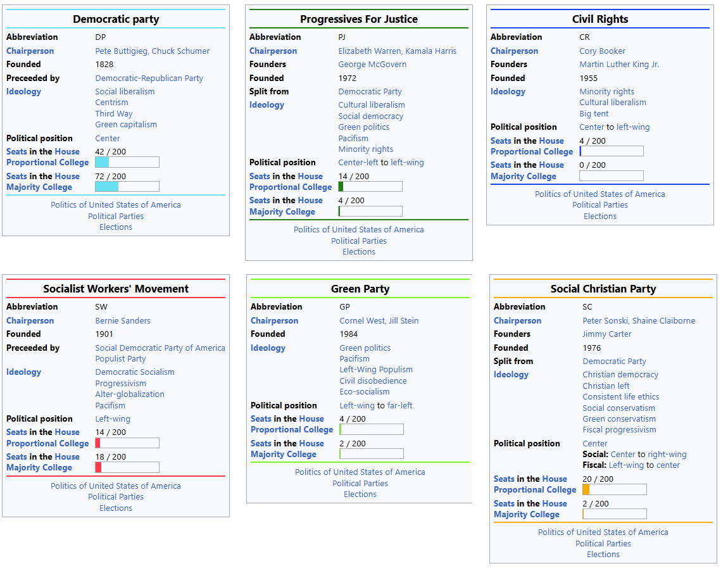Viewport: 728px width, 585px height.
Task: Open Political Parties link under Green Party
Action: tap(360, 483)
